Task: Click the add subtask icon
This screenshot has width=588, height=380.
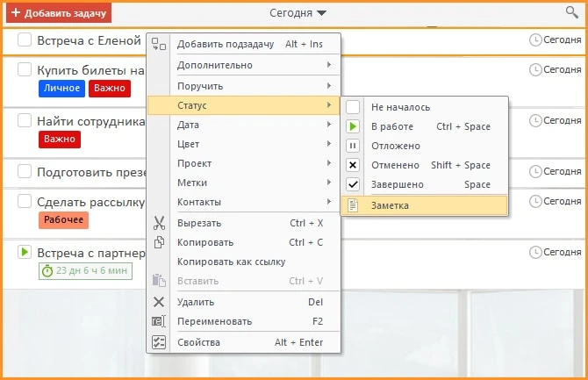Action: click(159, 44)
